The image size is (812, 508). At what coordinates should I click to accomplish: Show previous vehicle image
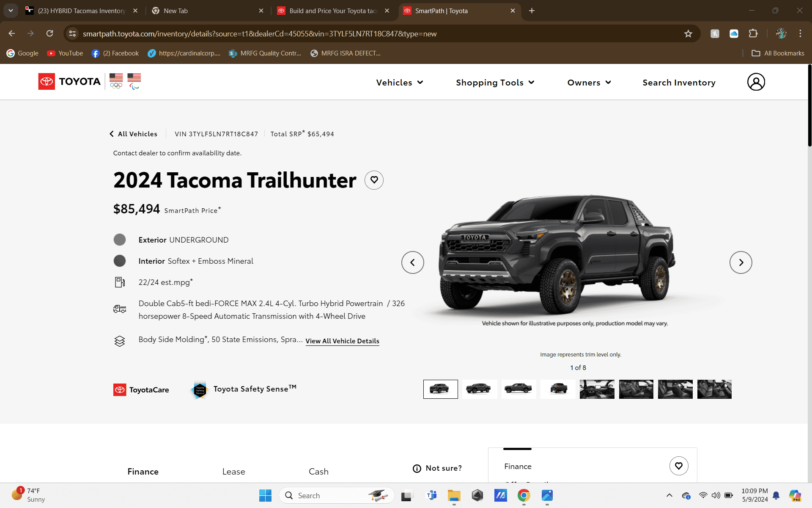(412, 262)
